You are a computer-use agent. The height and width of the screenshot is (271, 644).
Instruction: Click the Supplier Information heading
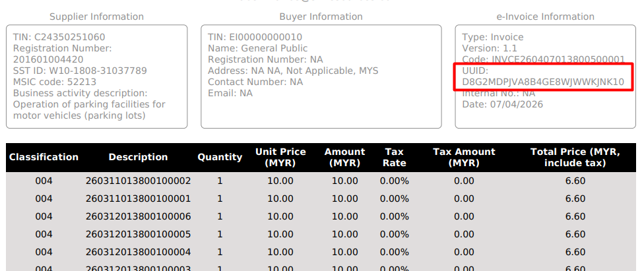pyautogui.click(x=96, y=16)
